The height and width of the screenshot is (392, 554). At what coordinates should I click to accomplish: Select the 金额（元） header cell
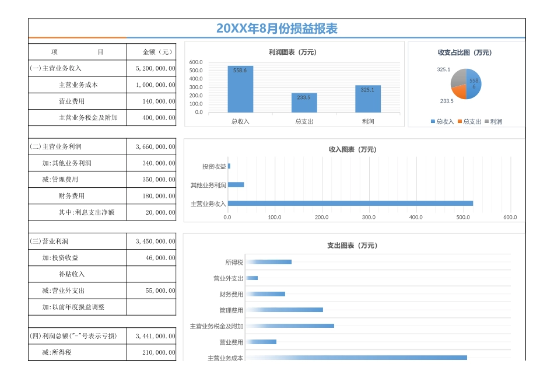point(151,52)
